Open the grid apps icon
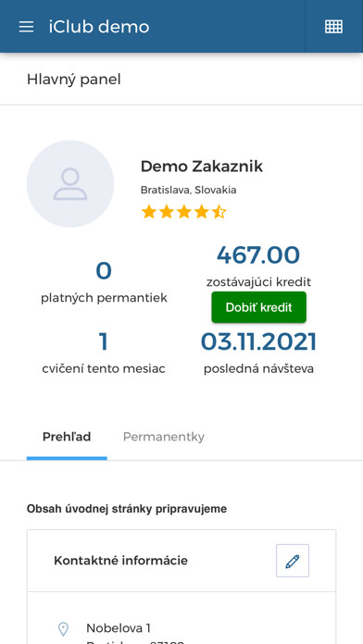The width and height of the screenshot is (363, 644). click(x=333, y=27)
